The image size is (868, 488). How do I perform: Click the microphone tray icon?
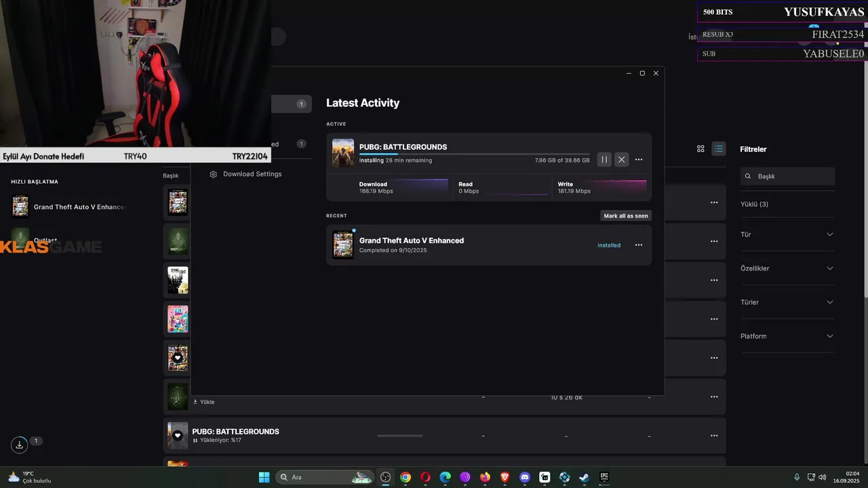[x=797, y=477]
